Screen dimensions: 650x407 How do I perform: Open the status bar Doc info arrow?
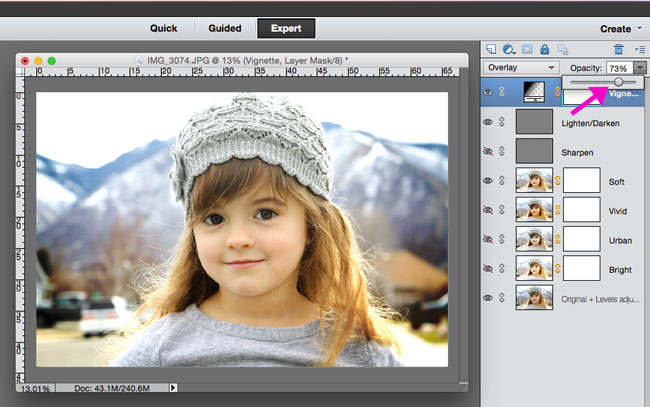(x=173, y=388)
